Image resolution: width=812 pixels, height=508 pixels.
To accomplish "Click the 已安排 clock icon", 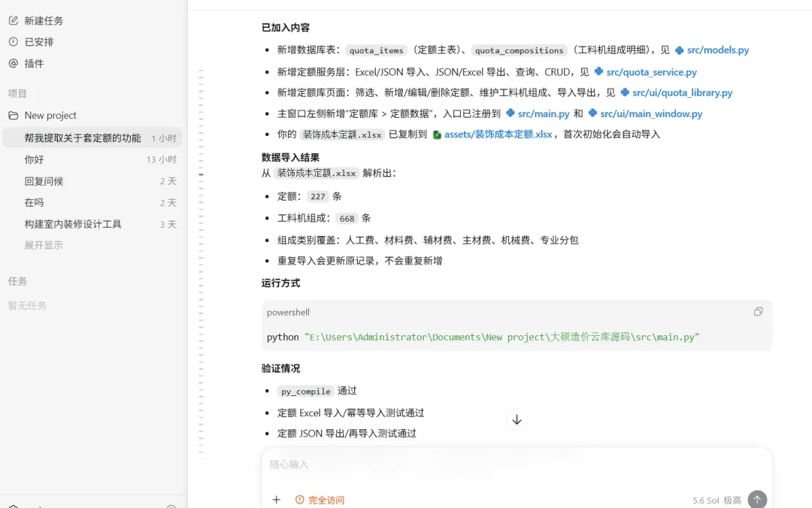I will [x=14, y=41].
